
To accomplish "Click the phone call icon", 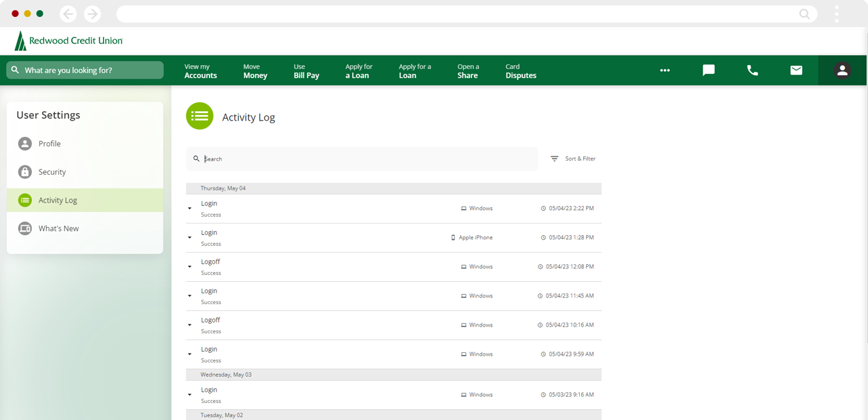I will coord(753,70).
